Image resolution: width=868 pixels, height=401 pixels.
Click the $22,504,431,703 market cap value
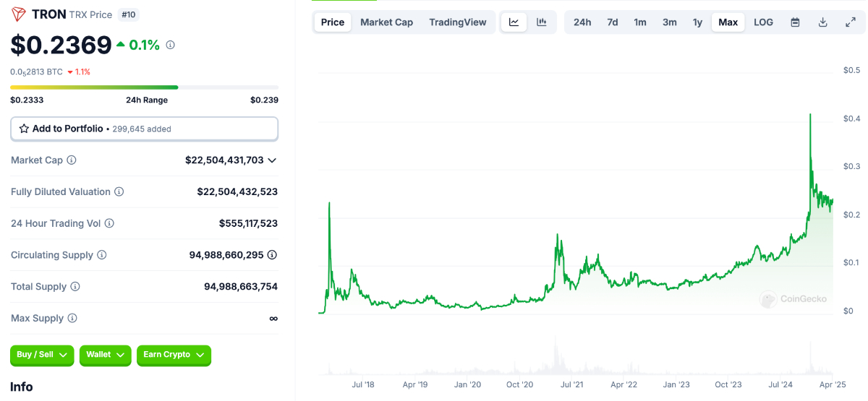[224, 160]
